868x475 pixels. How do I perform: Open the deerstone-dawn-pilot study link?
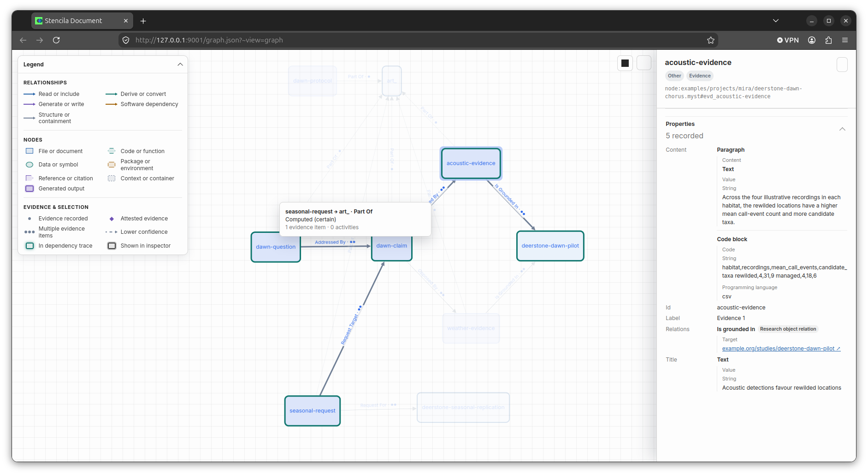[x=781, y=349]
